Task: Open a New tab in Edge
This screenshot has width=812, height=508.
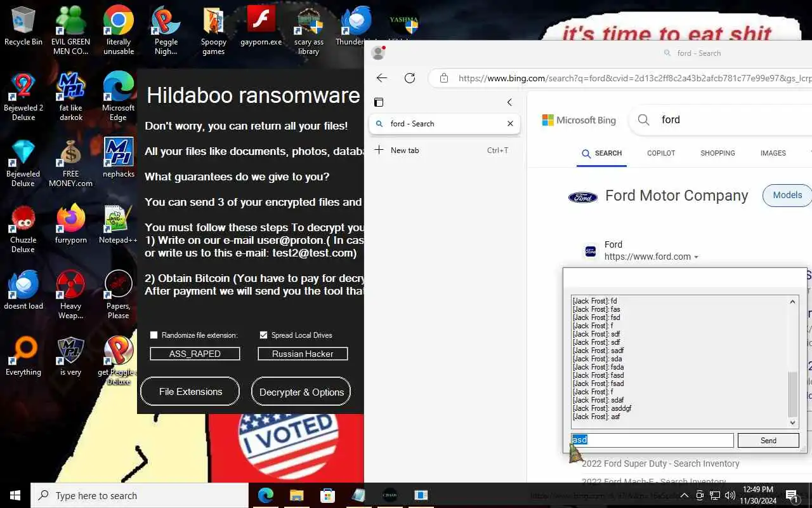Action: point(444,150)
